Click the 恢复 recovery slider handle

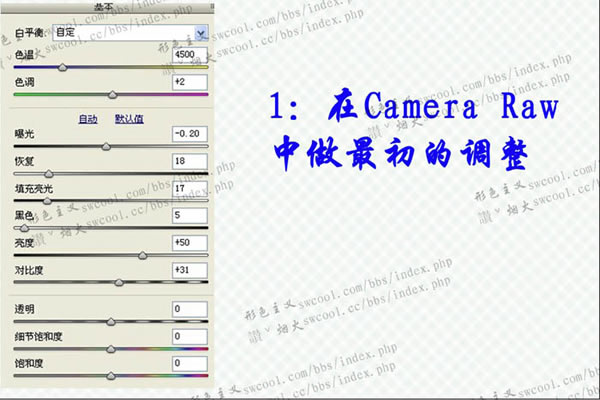[49, 174]
